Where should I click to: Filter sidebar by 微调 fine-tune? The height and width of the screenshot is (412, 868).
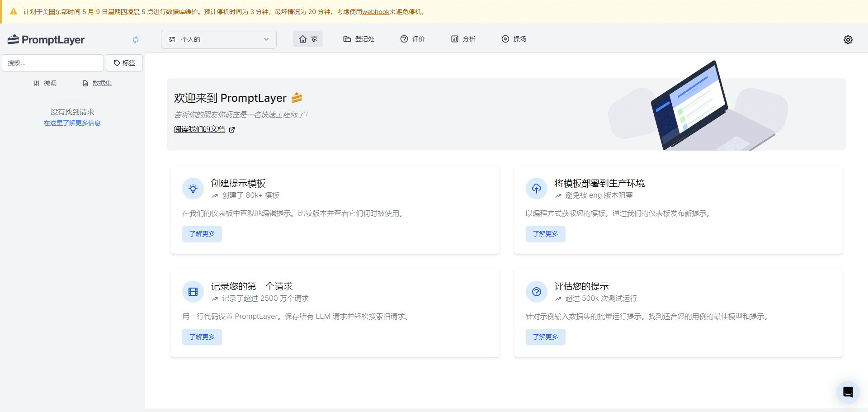[45, 83]
